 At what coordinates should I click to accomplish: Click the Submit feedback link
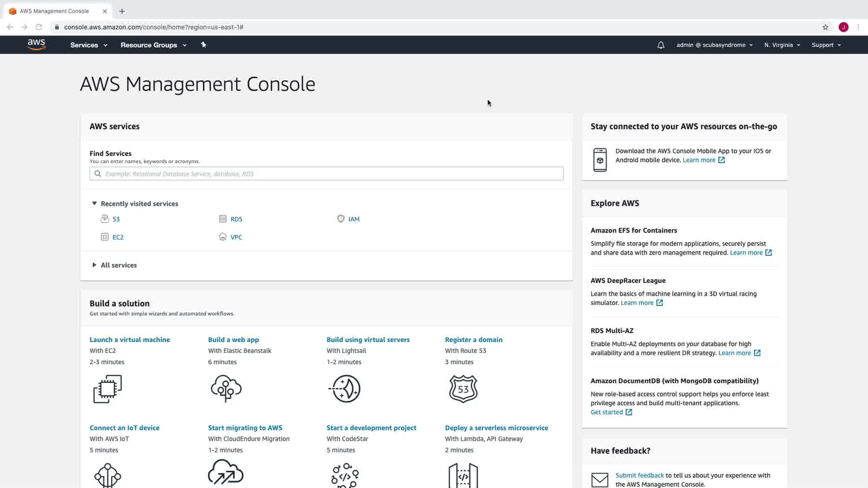640,475
